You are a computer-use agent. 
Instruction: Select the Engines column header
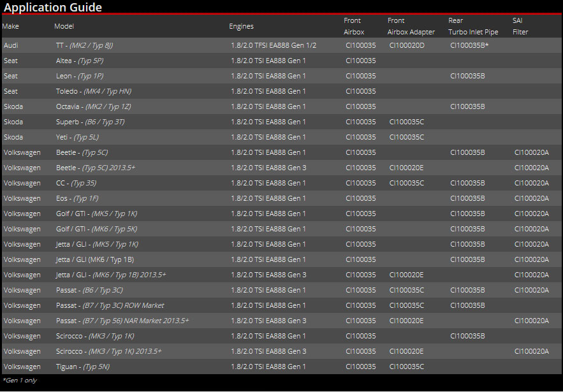(241, 26)
